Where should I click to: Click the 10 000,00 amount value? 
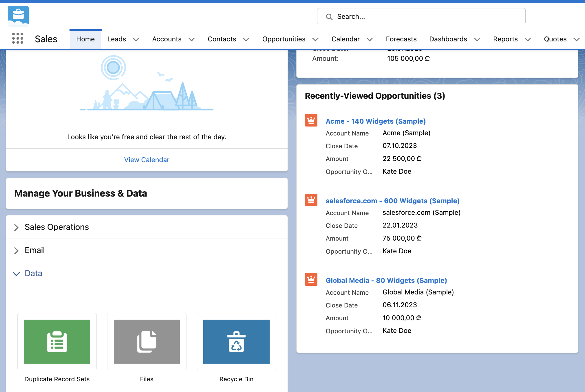[x=402, y=318]
